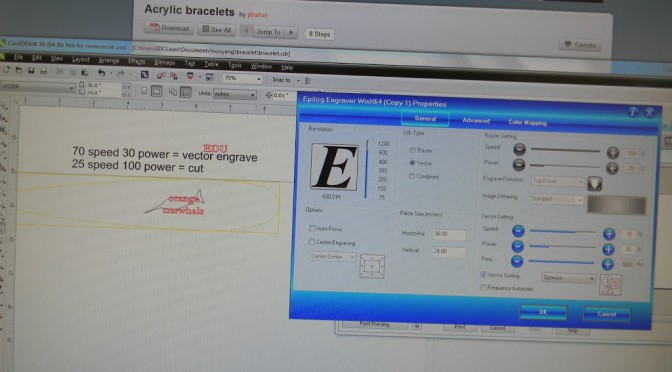The image size is (672, 372).
Task: Increase Vector Freq with plus button
Action: point(607,264)
